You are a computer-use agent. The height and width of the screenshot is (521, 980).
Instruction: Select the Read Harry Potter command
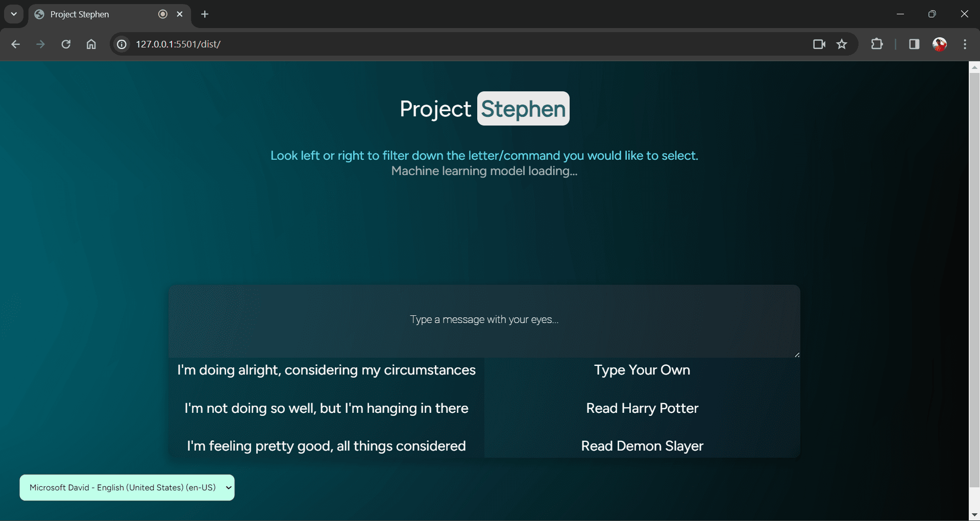642,408
